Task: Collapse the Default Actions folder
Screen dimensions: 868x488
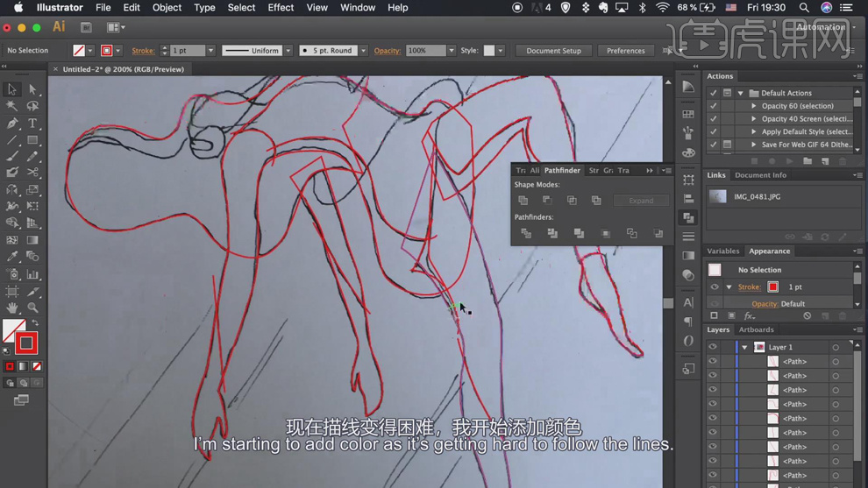Action: point(741,93)
